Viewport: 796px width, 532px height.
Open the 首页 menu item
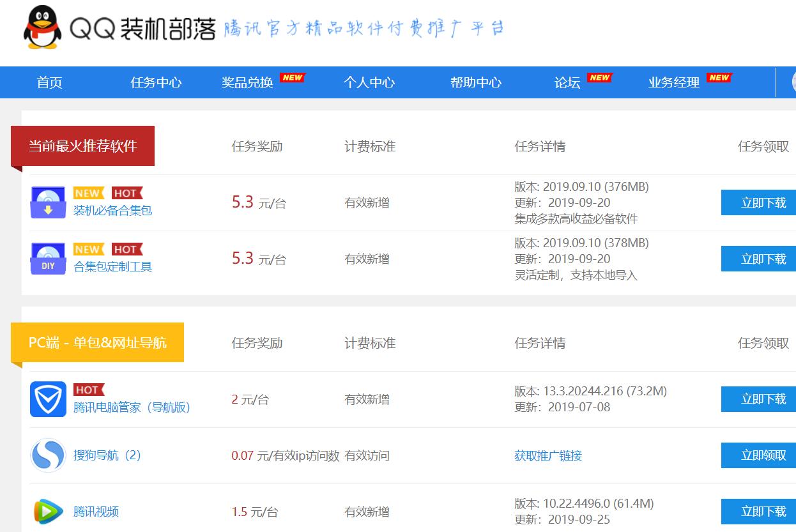(49, 82)
